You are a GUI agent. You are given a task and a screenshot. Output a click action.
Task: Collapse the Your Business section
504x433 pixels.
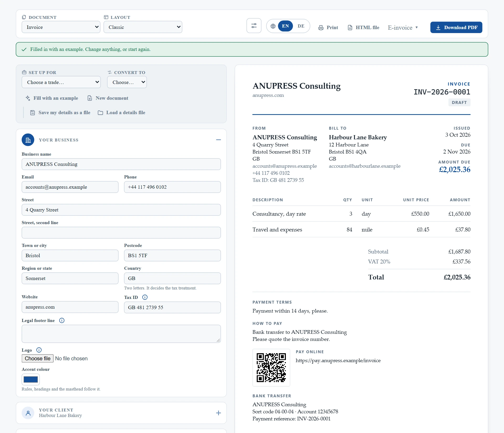[218, 140]
